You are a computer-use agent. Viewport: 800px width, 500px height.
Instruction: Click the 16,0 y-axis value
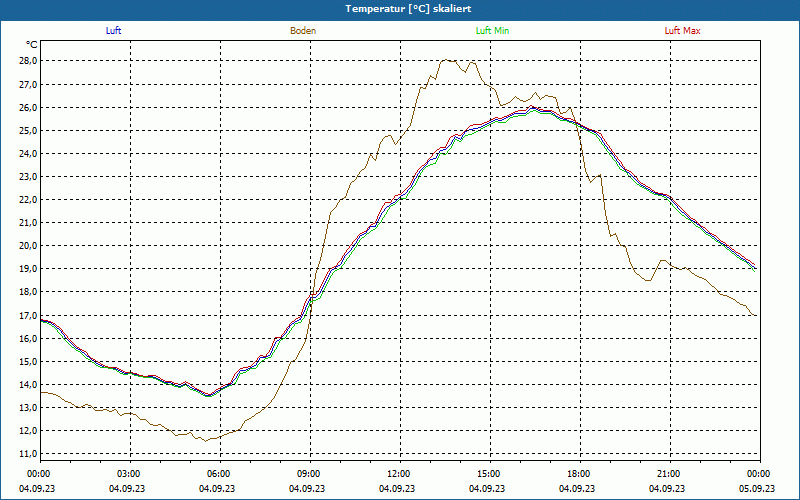pos(29,338)
